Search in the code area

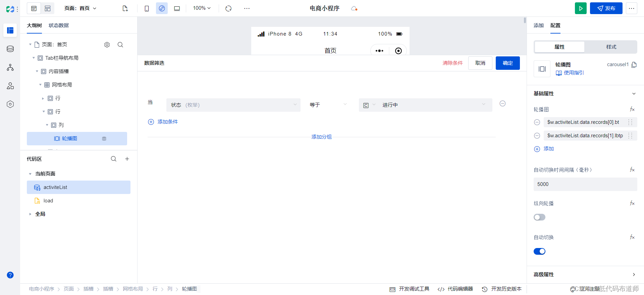tap(114, 159)
